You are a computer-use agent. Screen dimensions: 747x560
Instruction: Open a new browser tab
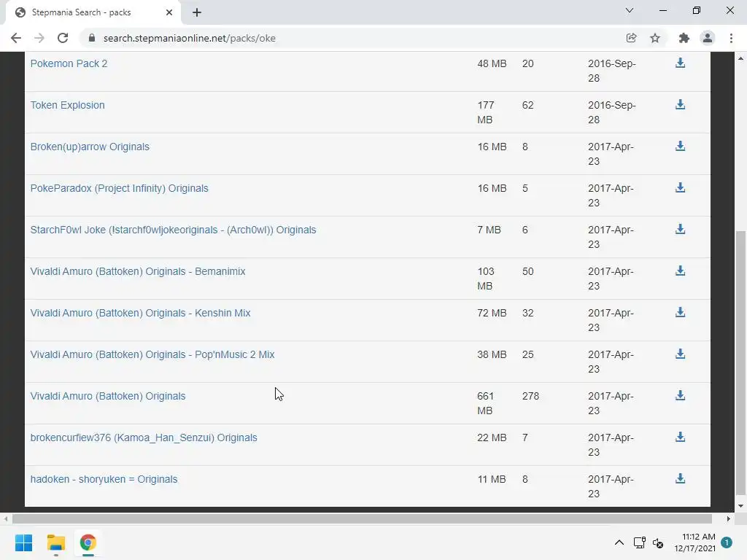click(x=197, y=12)
